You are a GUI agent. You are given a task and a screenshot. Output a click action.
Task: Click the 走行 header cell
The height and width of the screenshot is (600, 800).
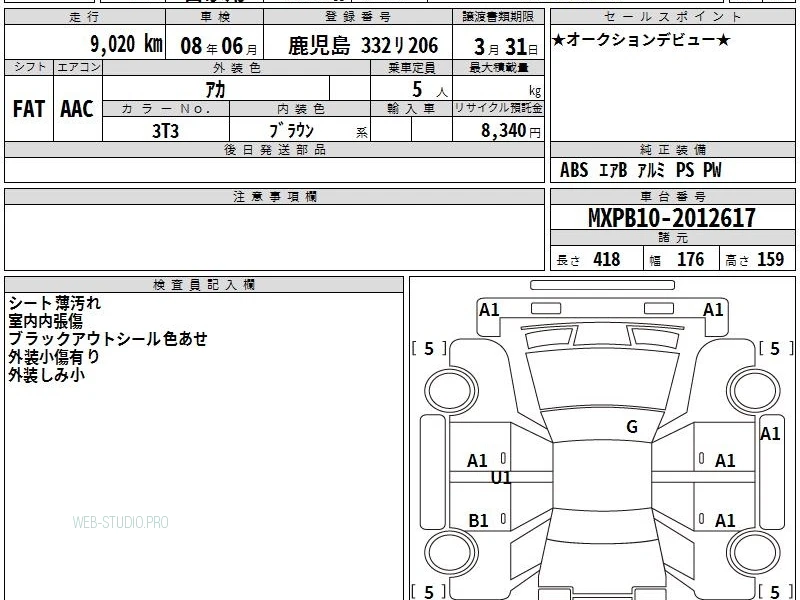point(85,17)
